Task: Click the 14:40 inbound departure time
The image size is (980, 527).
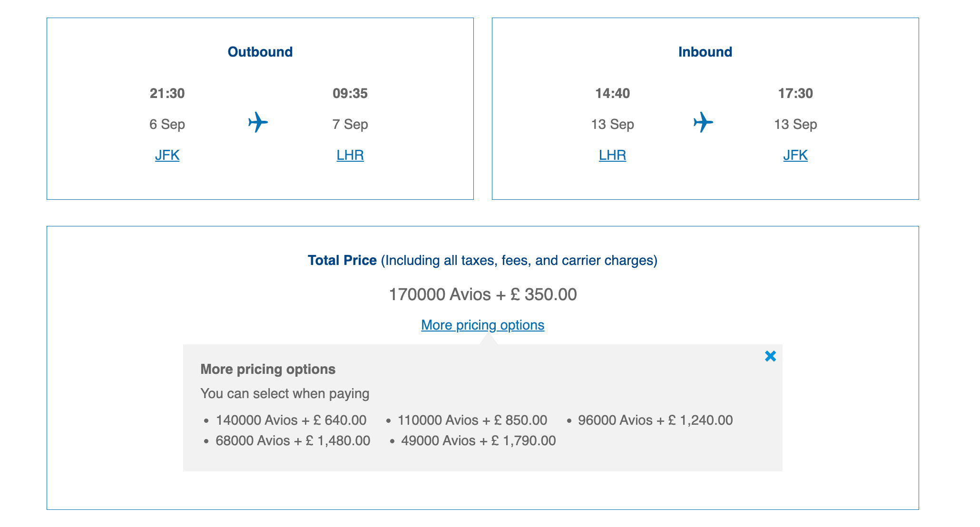Action: click(612, 93)
